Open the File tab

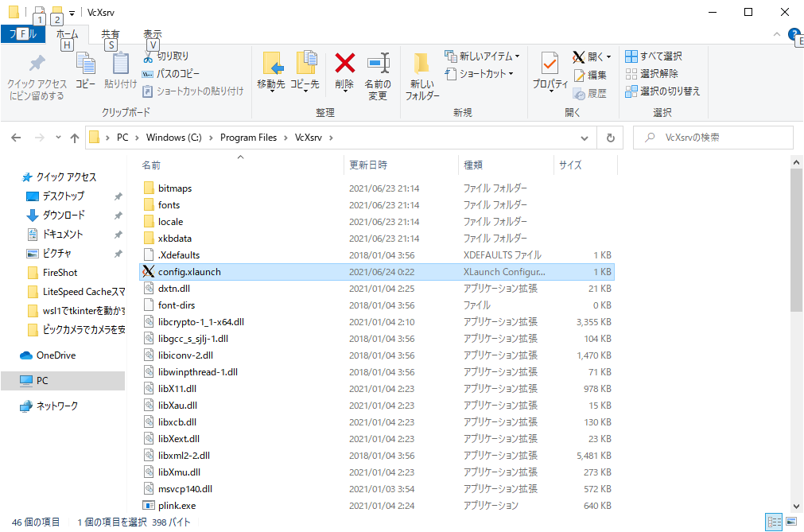(23, 34)
